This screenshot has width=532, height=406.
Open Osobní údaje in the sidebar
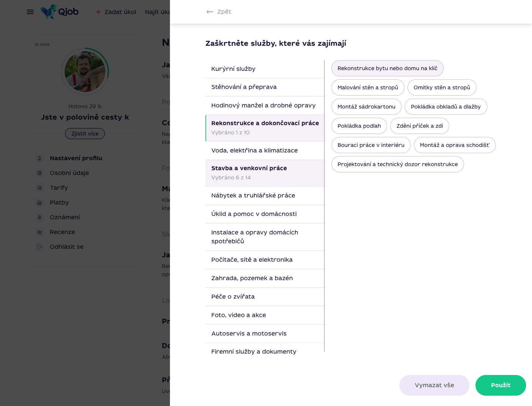[x=69, y=173]
